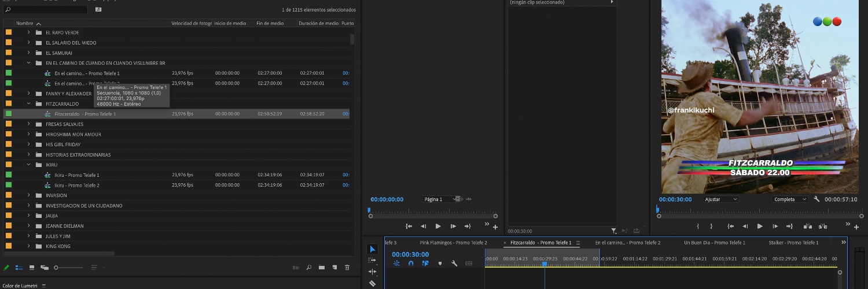
Task: Show overflow timeline sequence tabs
Action: pyautogui.click(x=844, y=243)
